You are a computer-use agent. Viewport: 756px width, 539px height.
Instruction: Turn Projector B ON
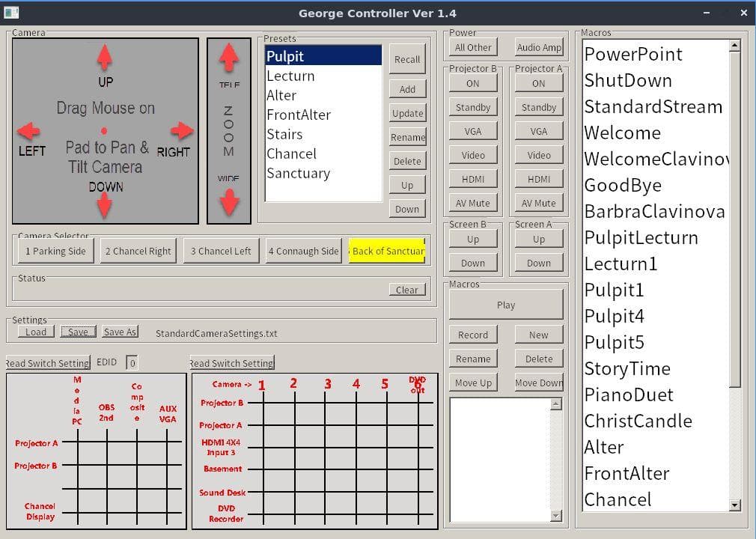[473, 83]
